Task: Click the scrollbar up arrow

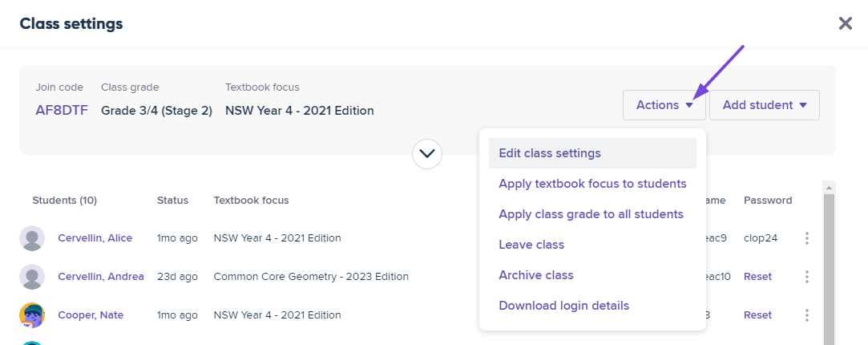Action: tap(829, 187)
